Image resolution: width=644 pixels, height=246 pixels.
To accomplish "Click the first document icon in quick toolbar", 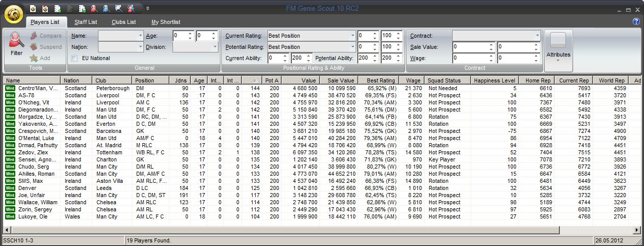I will 33,8.
